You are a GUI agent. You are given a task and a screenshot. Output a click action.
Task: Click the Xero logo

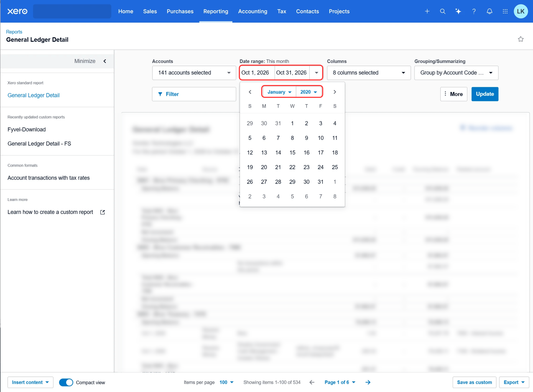point(17,11)
